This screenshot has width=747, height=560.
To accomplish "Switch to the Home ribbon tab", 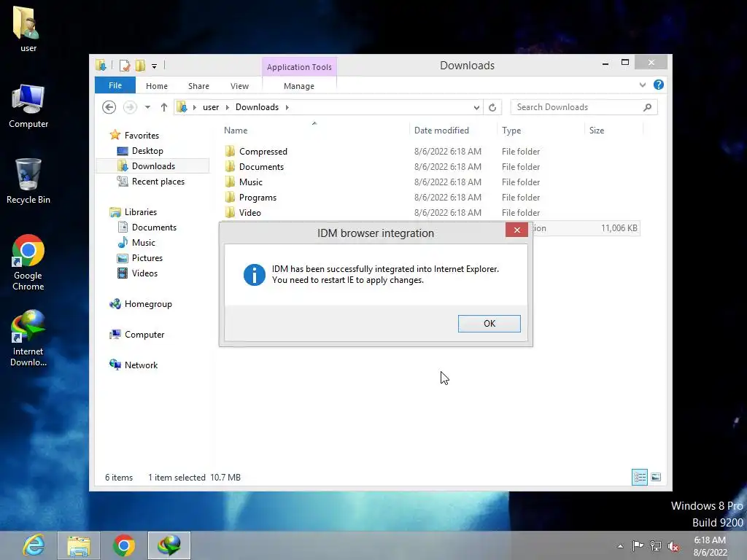I will (x=157, y=86).
